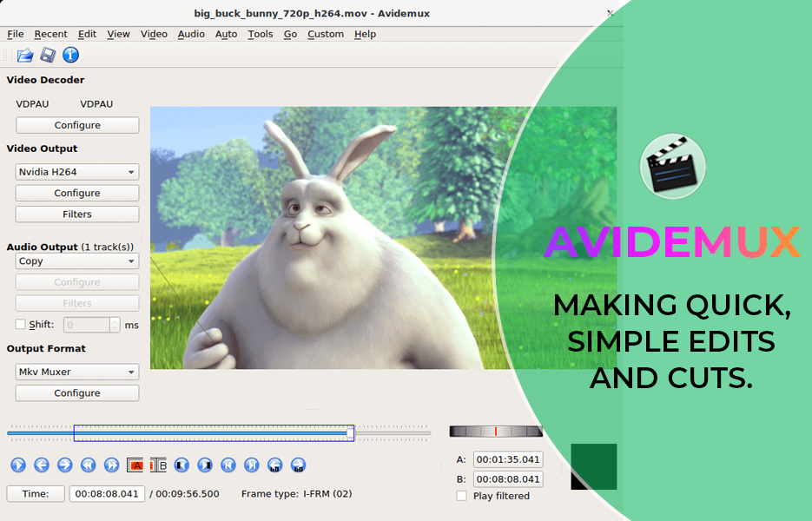Step back to the previous frame
The width and height of the screenshot is (812, 521).
[42, 465]
